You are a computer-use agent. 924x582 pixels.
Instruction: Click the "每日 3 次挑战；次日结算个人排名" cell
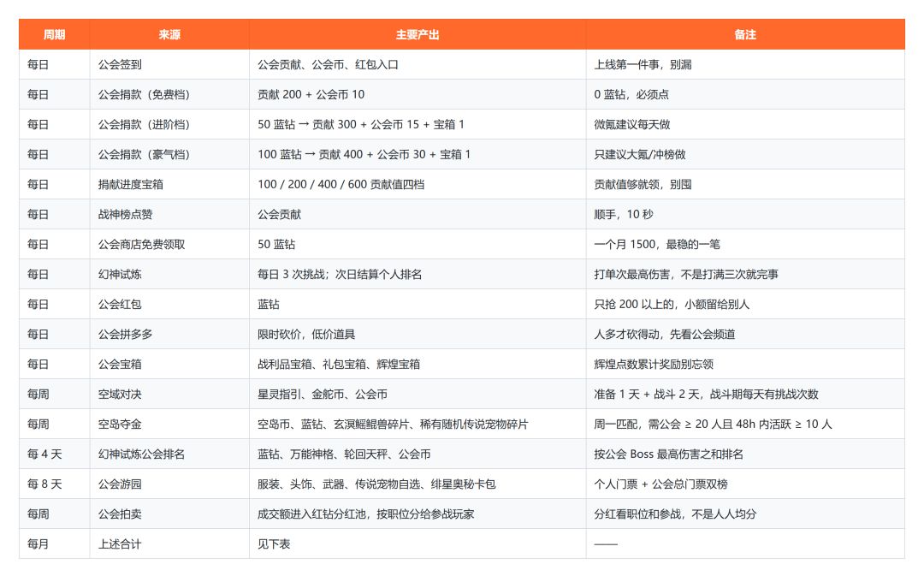pos(418,274)
